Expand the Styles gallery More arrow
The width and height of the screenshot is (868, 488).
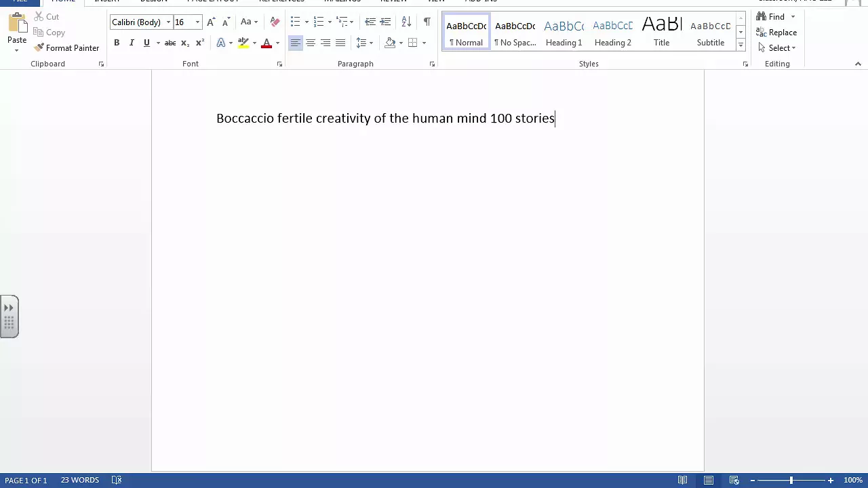tap(741, 45)
